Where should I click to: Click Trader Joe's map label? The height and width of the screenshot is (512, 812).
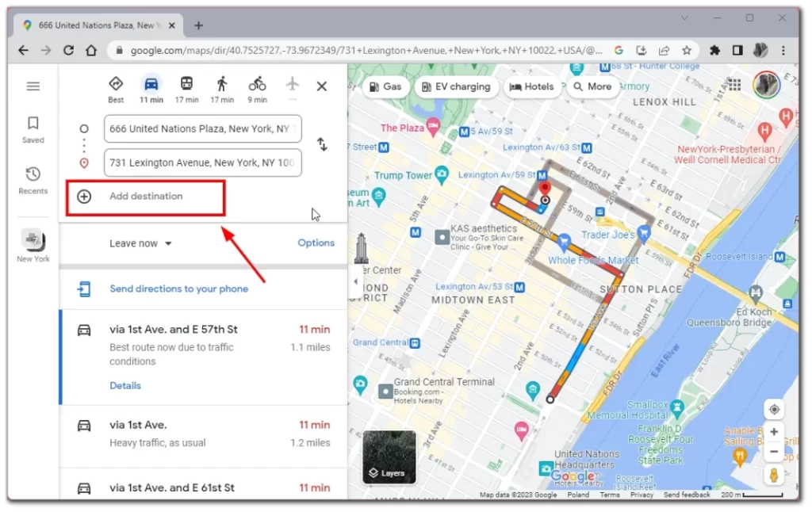pyautogui.click(x=607, y=235)
